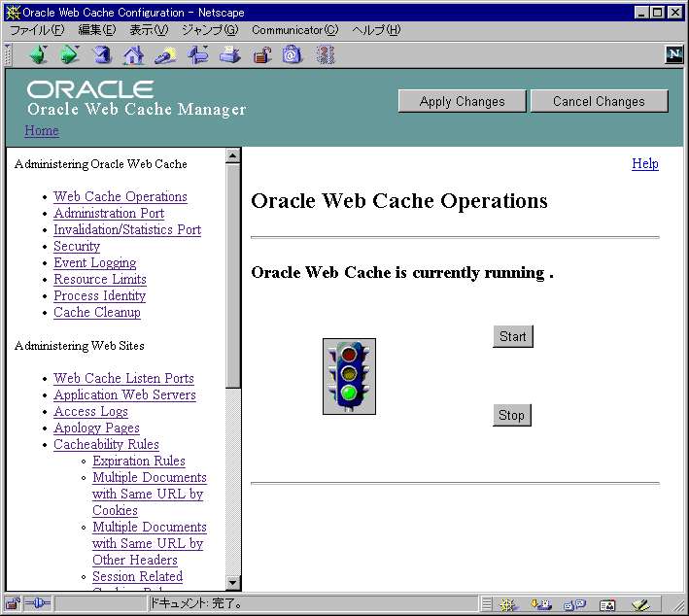Viewport: 689px width, 616px height.
Task: Open the Communicator(C) menu
Action: pos(294,30)
